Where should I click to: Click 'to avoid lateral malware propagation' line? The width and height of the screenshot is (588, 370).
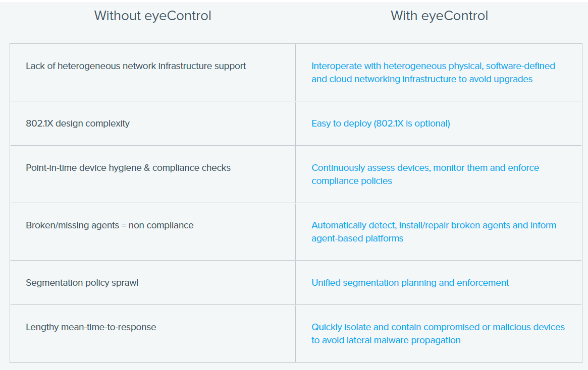(386, 340)
